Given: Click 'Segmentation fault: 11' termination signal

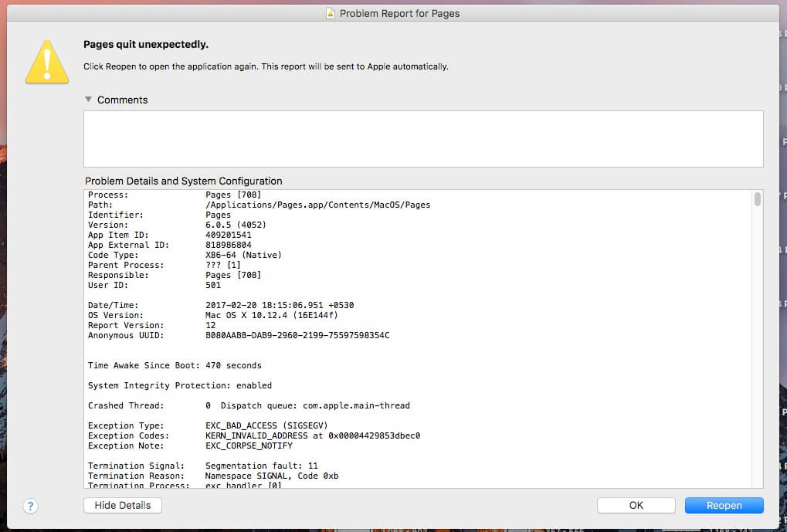Looking at the screenshot, I should 262,466.
